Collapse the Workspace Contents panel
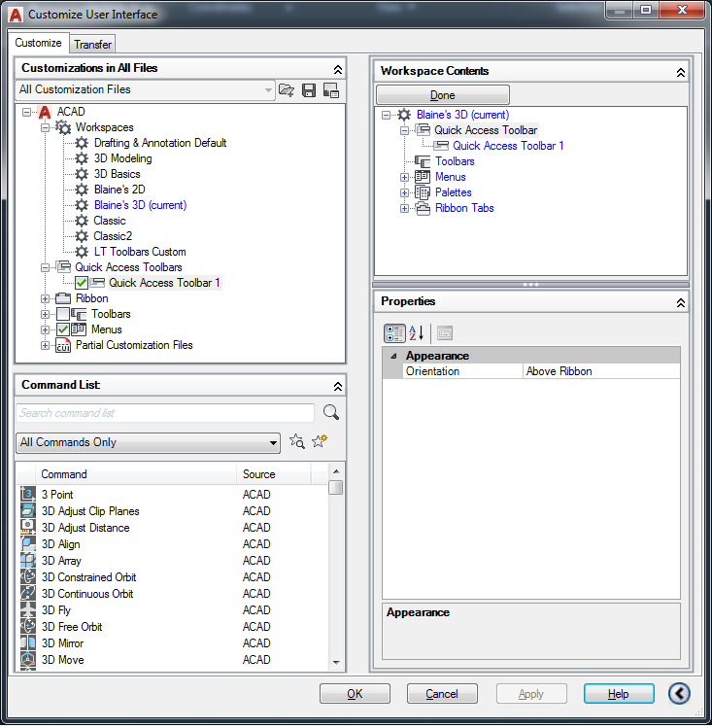Image resolution: width=712 pixels, height=728 pixels. (681, 73)
